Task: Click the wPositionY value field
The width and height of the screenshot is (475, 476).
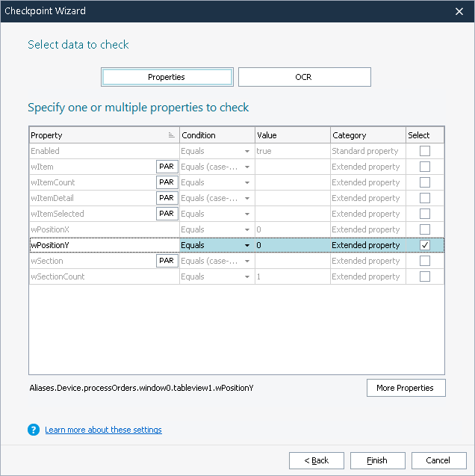Action: [x=292, y=245]
